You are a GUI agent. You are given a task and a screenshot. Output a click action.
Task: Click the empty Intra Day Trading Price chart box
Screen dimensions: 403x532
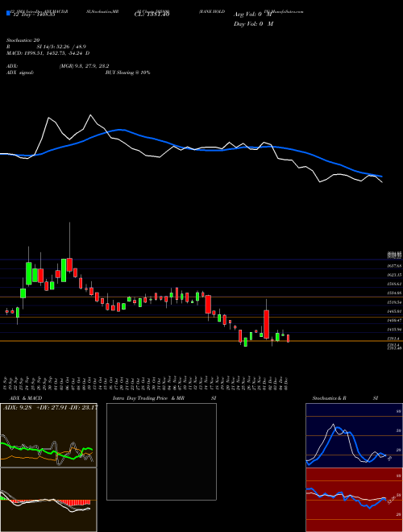(x=161, y=451)
